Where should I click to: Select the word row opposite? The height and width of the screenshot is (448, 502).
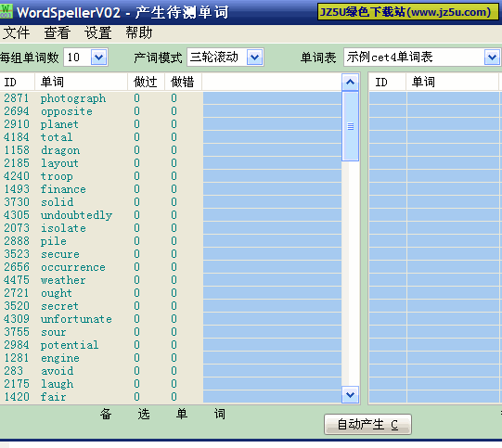pyautogui.click(x=171, y=111)
